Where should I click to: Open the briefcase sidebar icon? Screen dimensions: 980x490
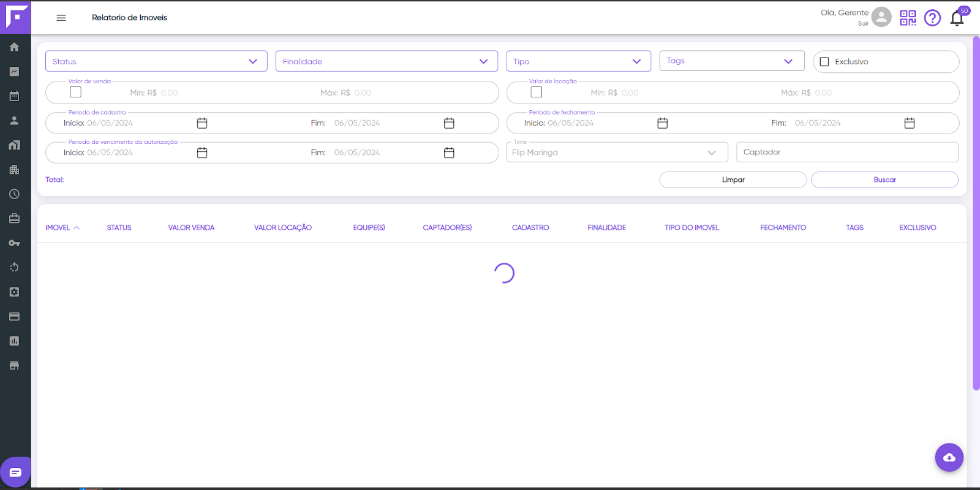tap(14, 219)
